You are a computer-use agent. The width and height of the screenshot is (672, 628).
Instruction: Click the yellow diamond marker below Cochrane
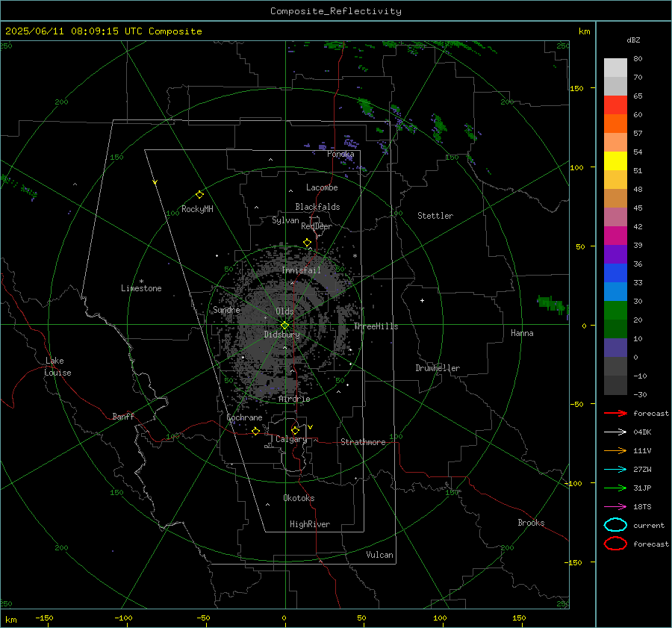coord(256,431)
